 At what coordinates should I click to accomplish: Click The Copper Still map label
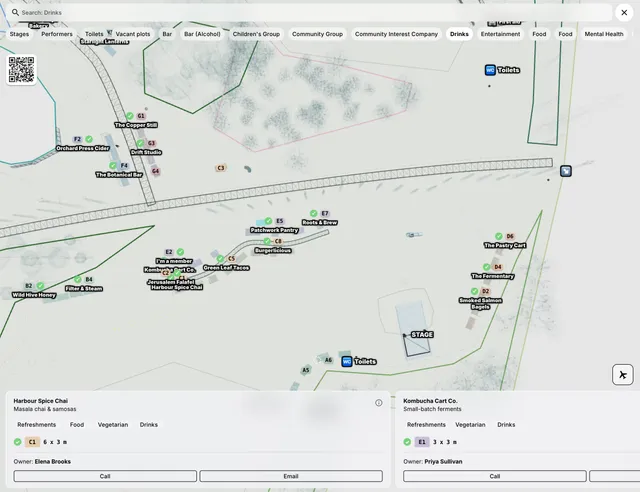coord(136,125)
